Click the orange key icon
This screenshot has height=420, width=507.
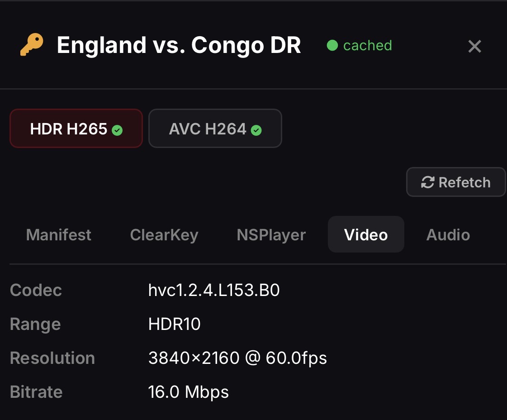[32, 45]
